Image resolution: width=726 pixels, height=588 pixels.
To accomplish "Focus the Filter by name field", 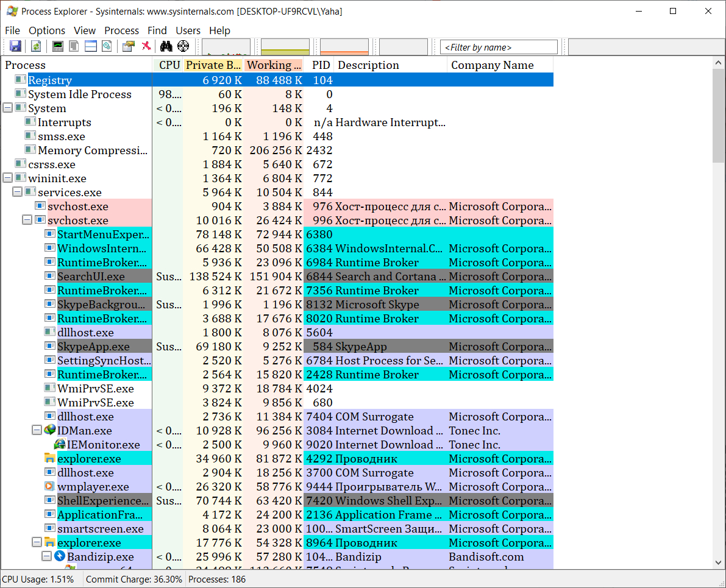I will 499,47.
